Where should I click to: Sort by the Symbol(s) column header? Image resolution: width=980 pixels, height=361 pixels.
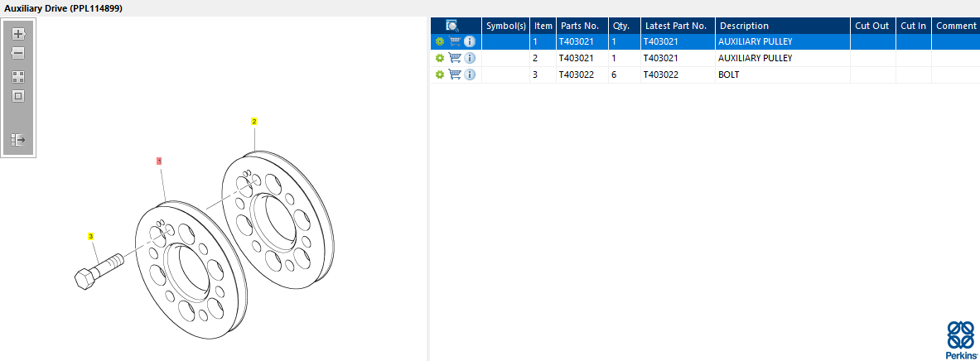coord(506,26)
